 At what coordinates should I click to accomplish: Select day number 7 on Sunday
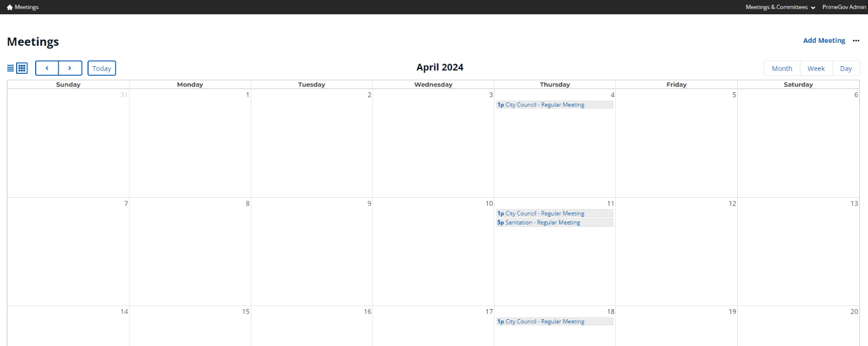126,204
